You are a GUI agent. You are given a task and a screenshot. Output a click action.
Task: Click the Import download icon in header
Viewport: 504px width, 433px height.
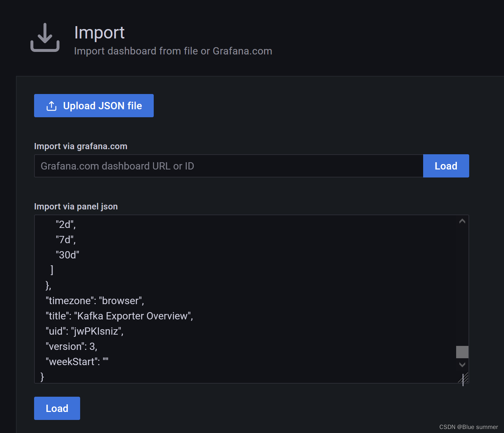pyautogui.click(x=45, y=38)
